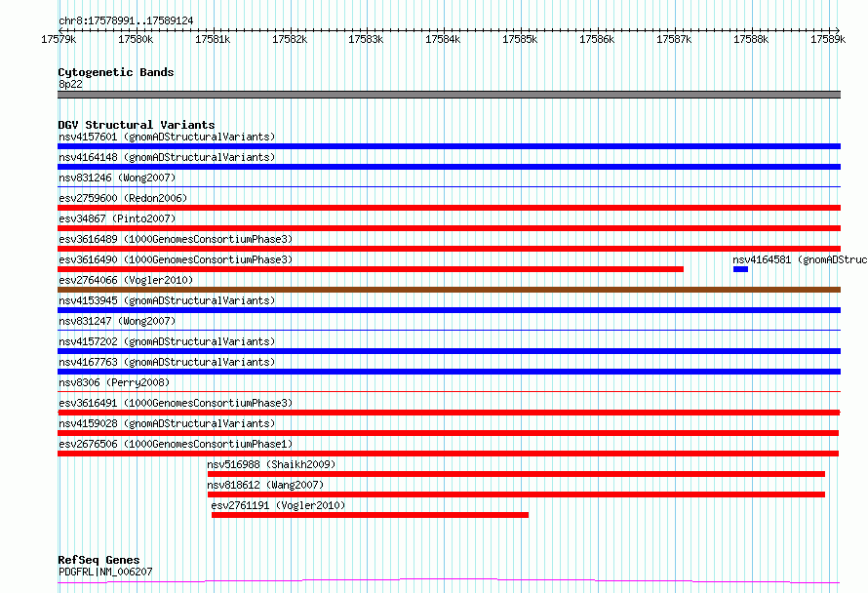This screenshot has height=593, width=868.
Task: Click the nsv516988 (Shaikh2009) label
Action: (271, 464)
